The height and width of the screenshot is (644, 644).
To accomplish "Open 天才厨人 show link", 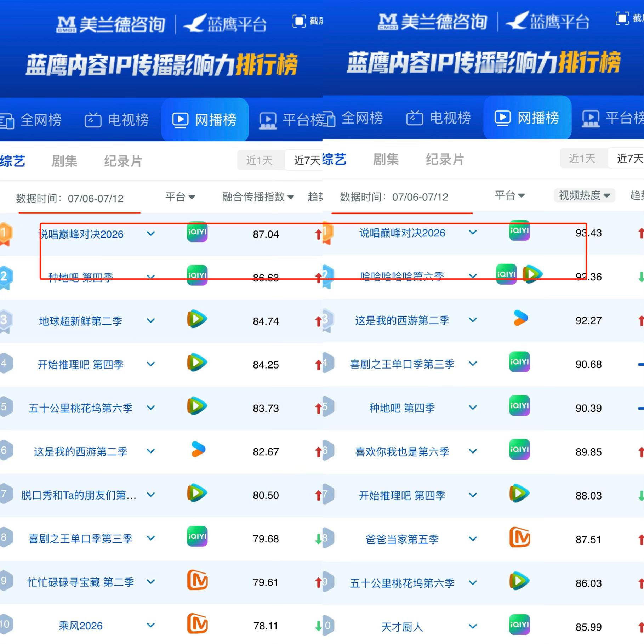I will [x=402, y=627].
